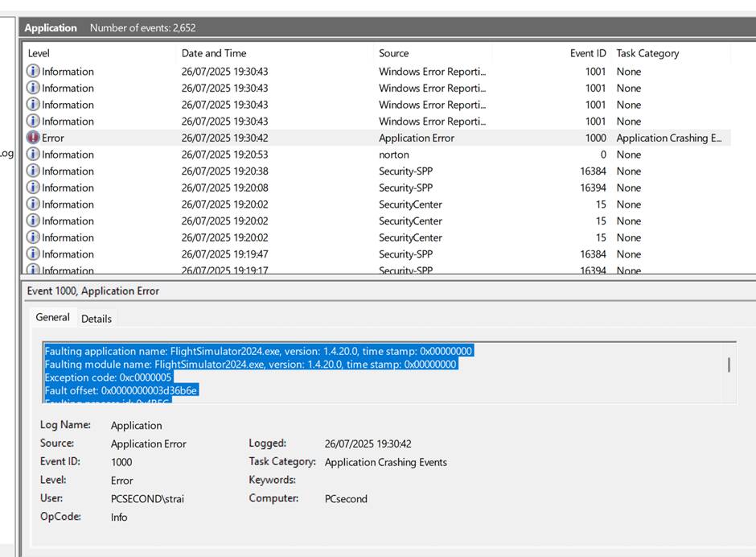756x557 pixels.
Task: Switch to the Details tab
Action: point(97,319)
